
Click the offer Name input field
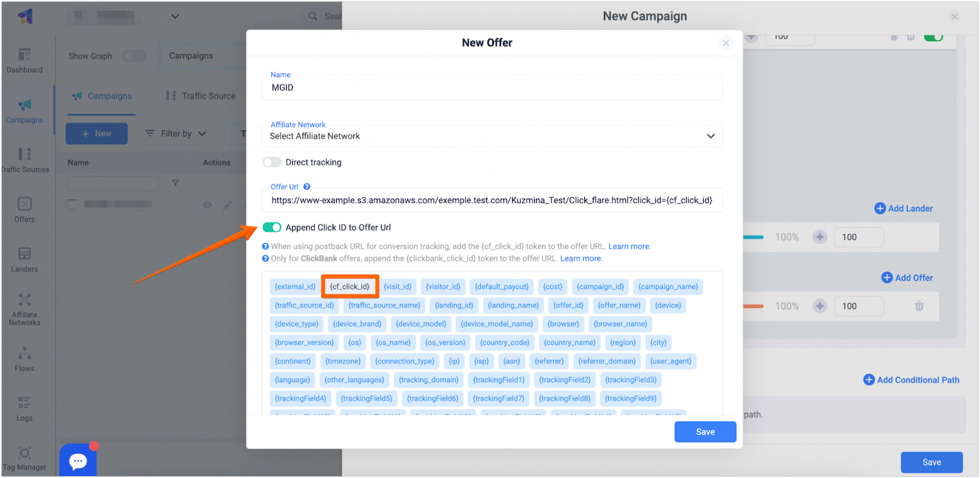click(492, 88)
